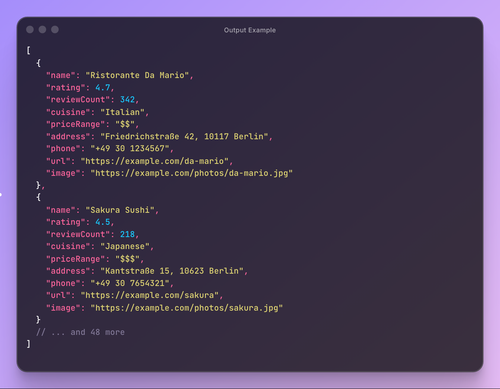Click the "phone" key beside +49 30 7654321
The image size is (500, 389).
click(x=63, y=283)
